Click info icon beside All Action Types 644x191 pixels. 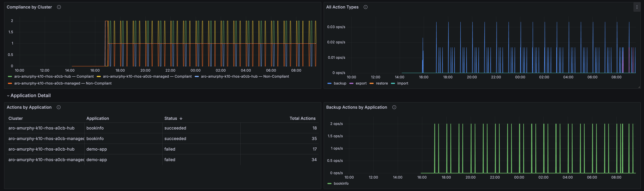[365, 7]
